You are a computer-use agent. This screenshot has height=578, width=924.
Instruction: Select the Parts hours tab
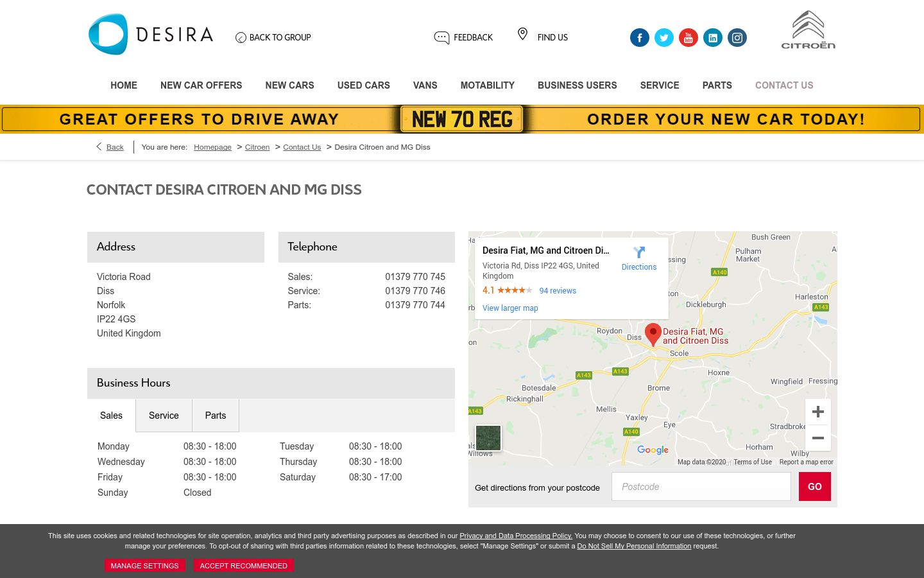tap(216, 416)
